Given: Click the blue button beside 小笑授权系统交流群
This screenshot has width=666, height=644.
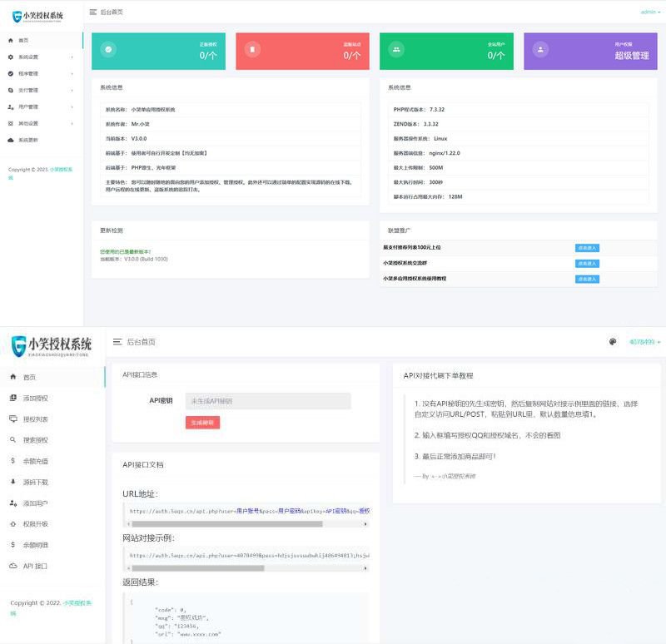Looking at the screenshot, I should (x=586, y=263).
